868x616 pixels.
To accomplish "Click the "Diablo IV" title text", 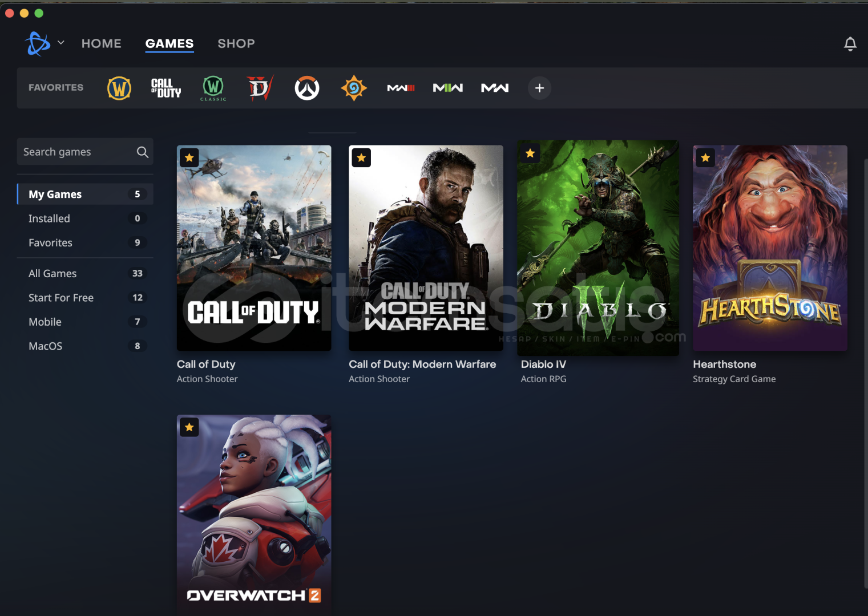I will click(543, 364).
